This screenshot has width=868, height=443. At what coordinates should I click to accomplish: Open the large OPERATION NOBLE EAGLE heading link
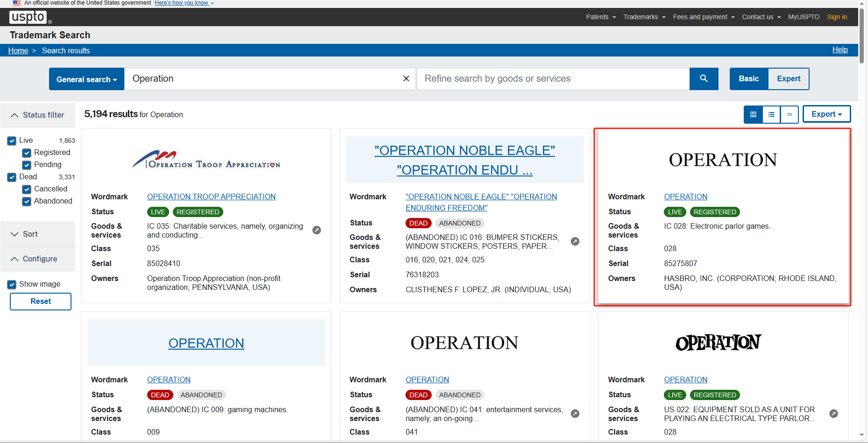point(465,160)
